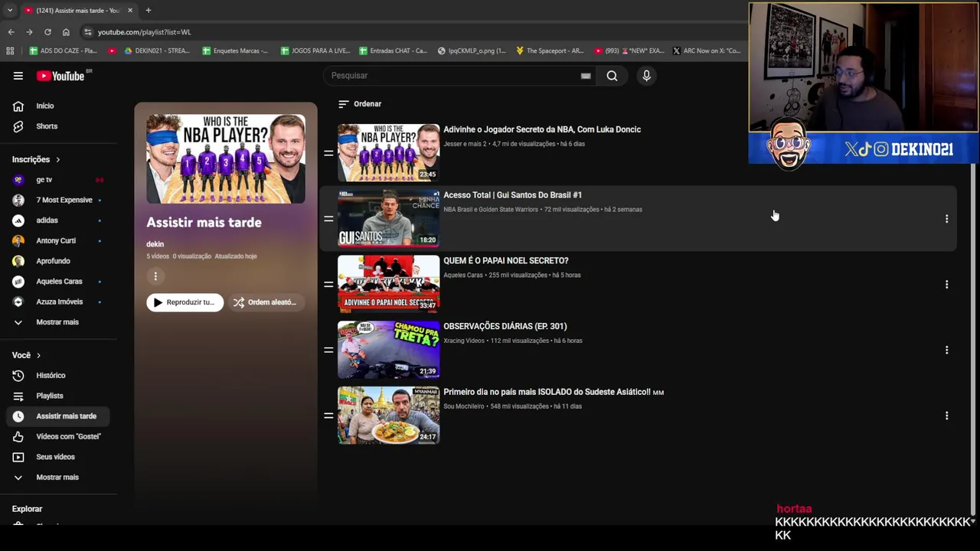Open the Ordenar sort menu
The height and width of the screenshot is (551, 980).
click(x=360, y=104)
